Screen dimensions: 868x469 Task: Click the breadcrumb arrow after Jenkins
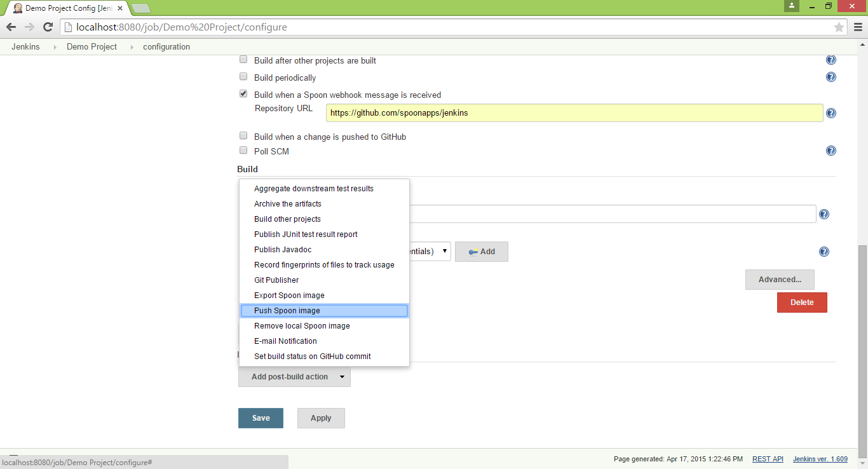[x=55, y=47]
